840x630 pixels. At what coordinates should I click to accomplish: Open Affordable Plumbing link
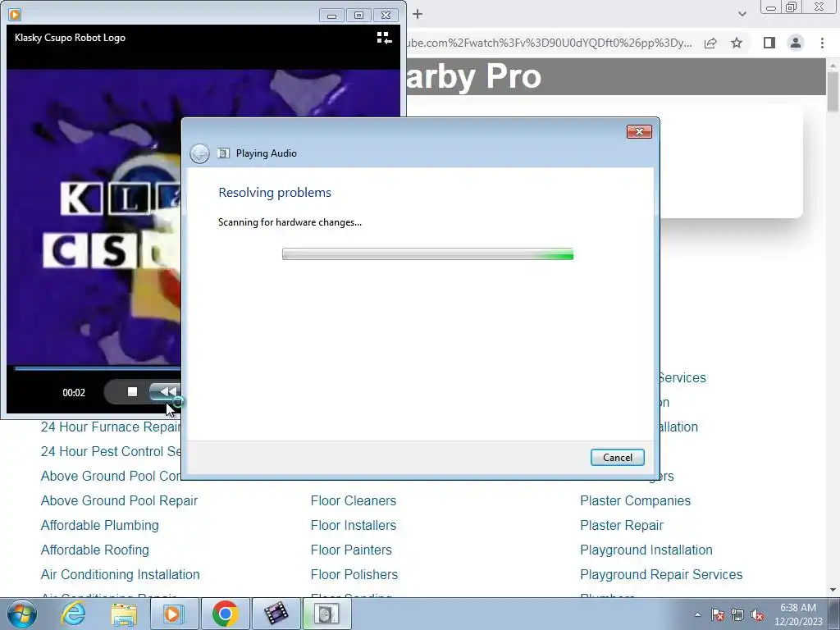pyautogui.click(x=99, y=526)
